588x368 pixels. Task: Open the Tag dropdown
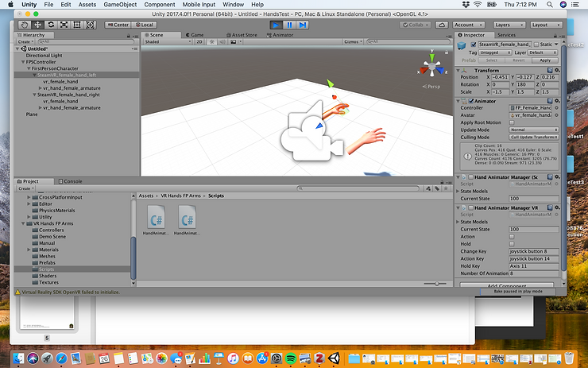pos(494,52)
